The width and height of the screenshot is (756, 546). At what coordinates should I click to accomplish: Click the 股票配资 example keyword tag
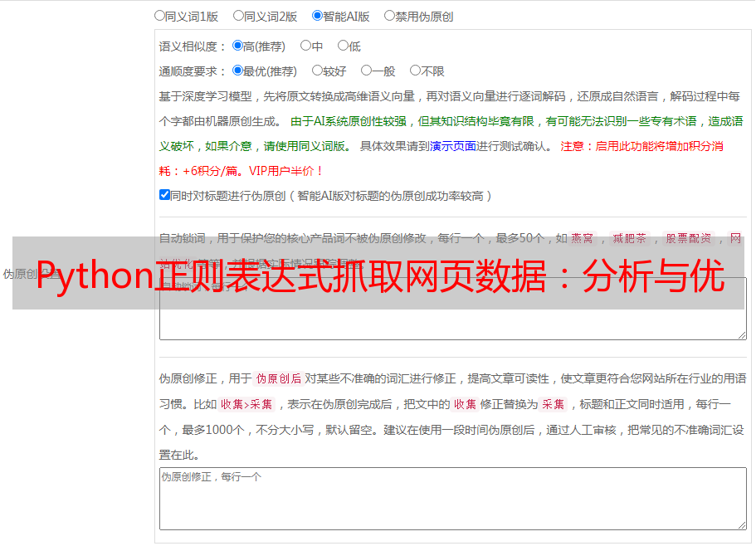coord(689,238)
